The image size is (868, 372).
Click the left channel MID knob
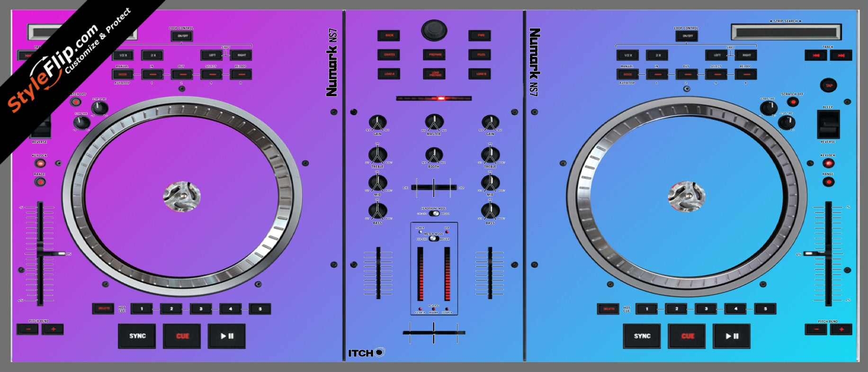(x=377, y=183)
